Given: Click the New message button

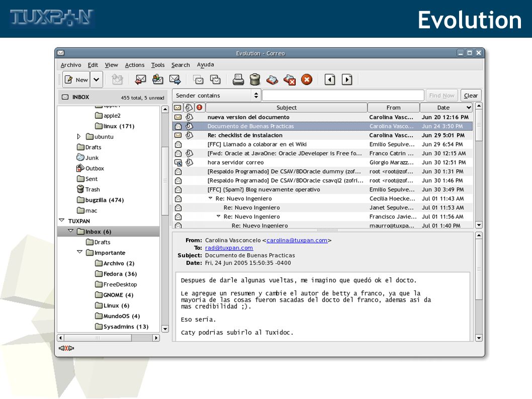Looking at the screenshot, I should [x=76, y=80].
